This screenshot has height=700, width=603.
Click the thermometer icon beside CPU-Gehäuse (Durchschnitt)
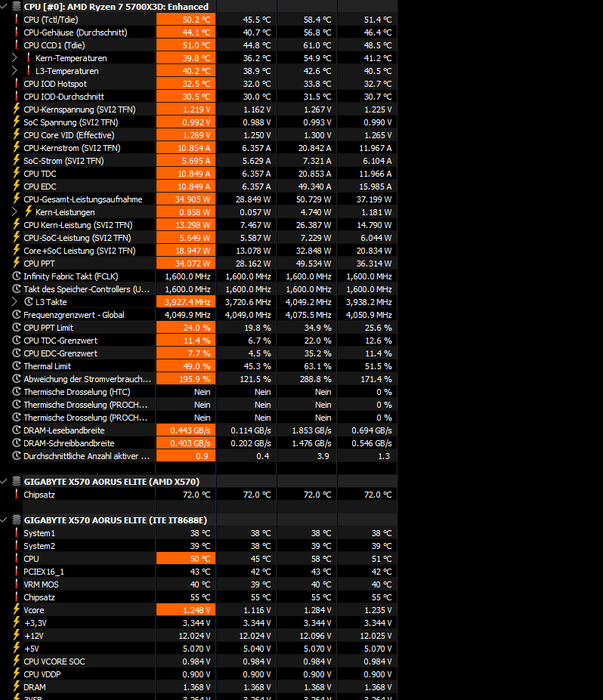(x=17, y=32)
